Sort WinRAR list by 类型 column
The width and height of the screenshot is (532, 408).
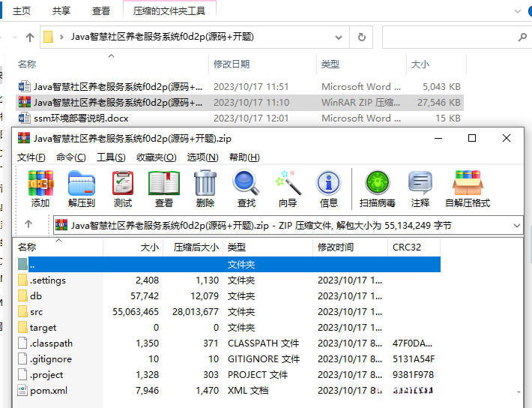pyautogui.click(x=268, y=247)
